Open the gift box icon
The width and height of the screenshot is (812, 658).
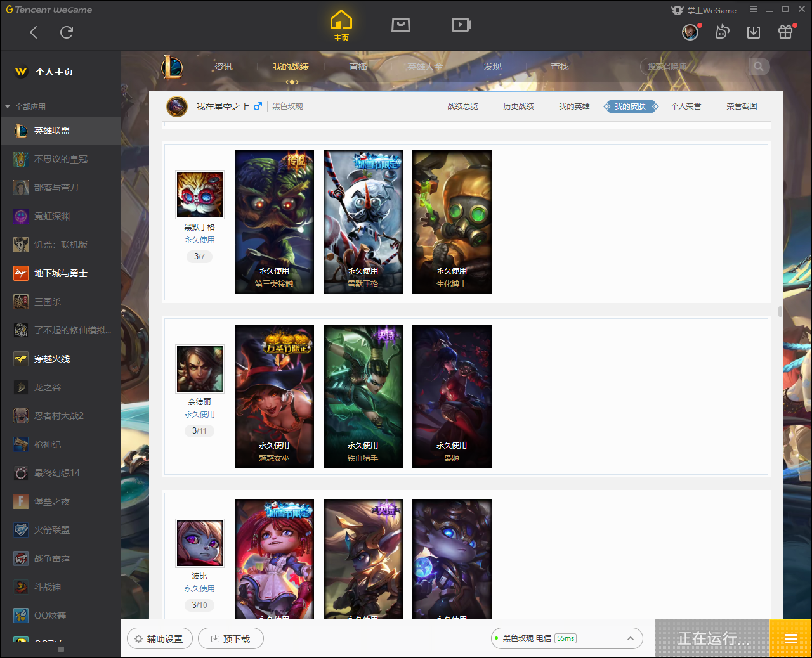[x=785, y=32]
